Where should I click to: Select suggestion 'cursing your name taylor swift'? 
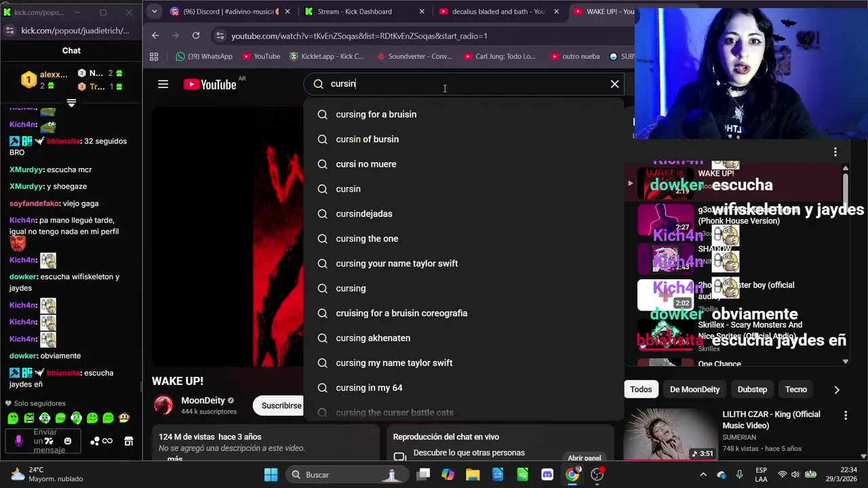[463, 264]
